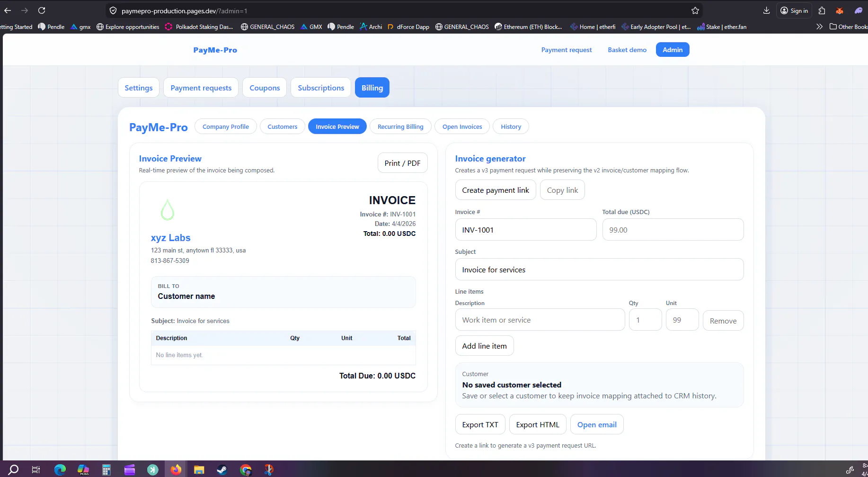
Task: Click 'No saved customer selected' text
Action: tap(512, 385)
